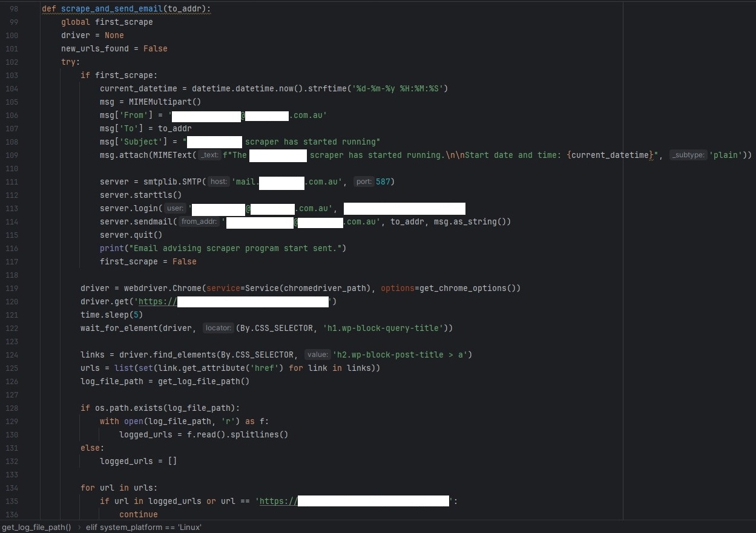Click the port number 587
The width and height of the screenshot is (756, 533).
383,181
